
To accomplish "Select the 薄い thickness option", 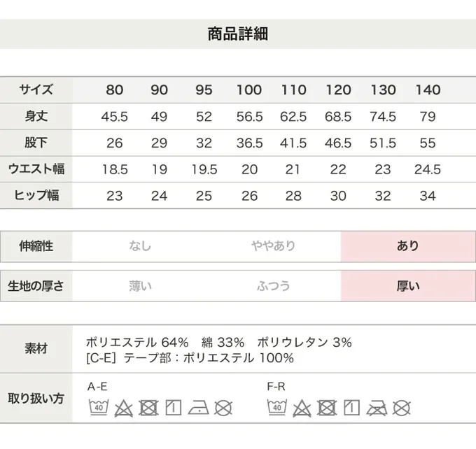I will [x=140, y=286].
